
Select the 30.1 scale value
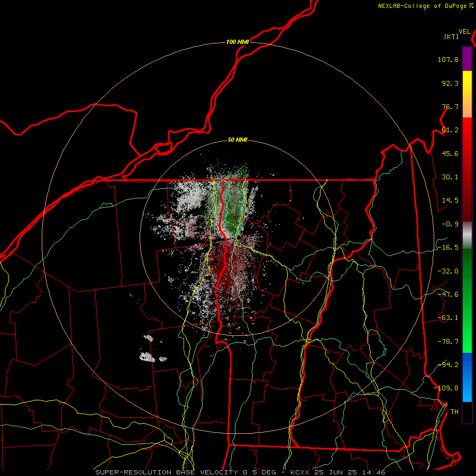tap(450, 177)
